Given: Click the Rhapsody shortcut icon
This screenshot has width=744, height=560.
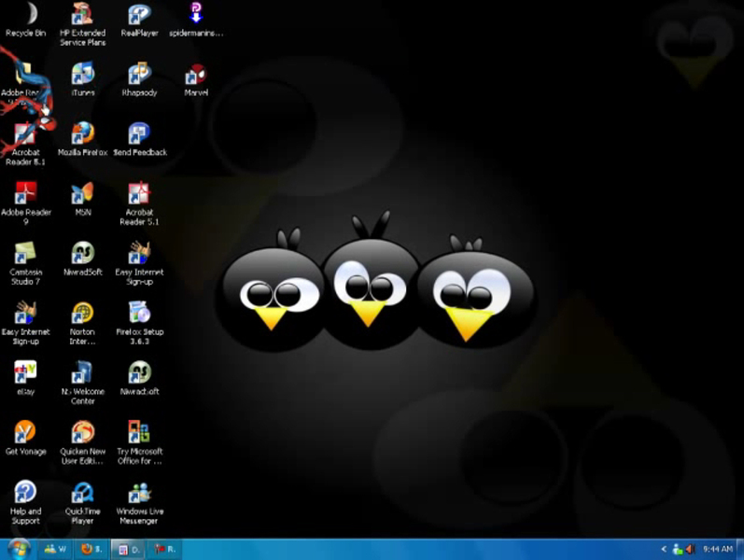Looking at the screenshot, I should [x=139, y=75].
